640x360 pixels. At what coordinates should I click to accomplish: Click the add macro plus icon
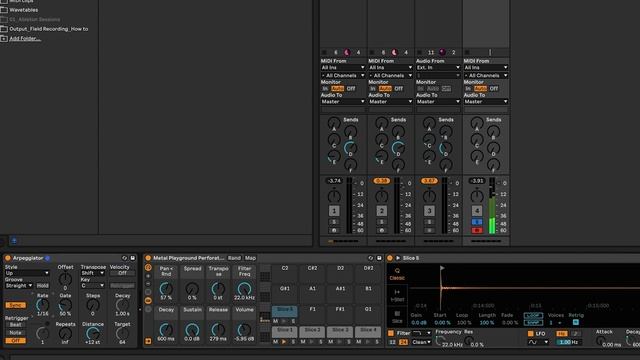coord(148,276)
